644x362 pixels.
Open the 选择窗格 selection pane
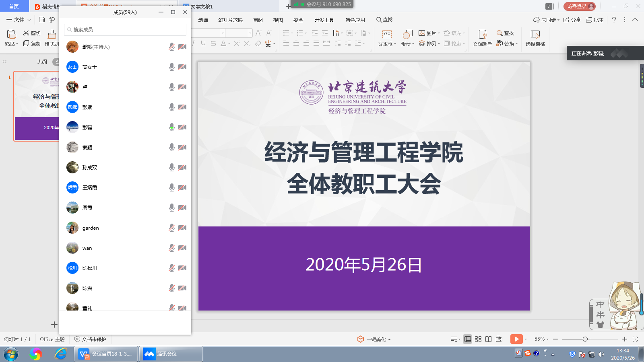click(535, 38)
